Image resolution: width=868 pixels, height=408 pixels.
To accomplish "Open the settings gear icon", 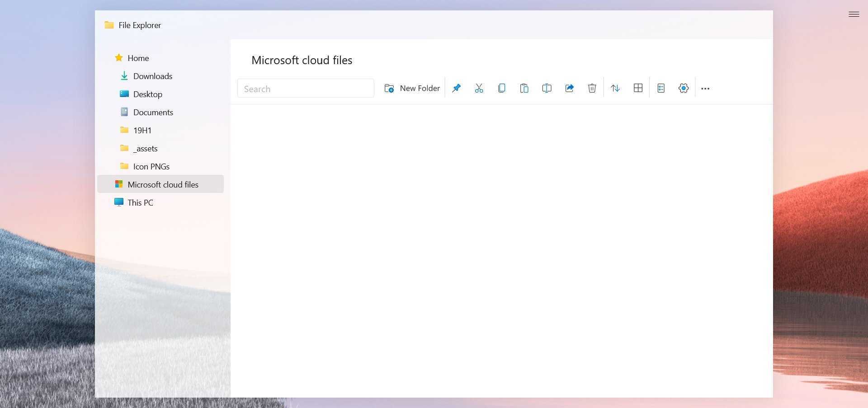I will pos(684,88).
